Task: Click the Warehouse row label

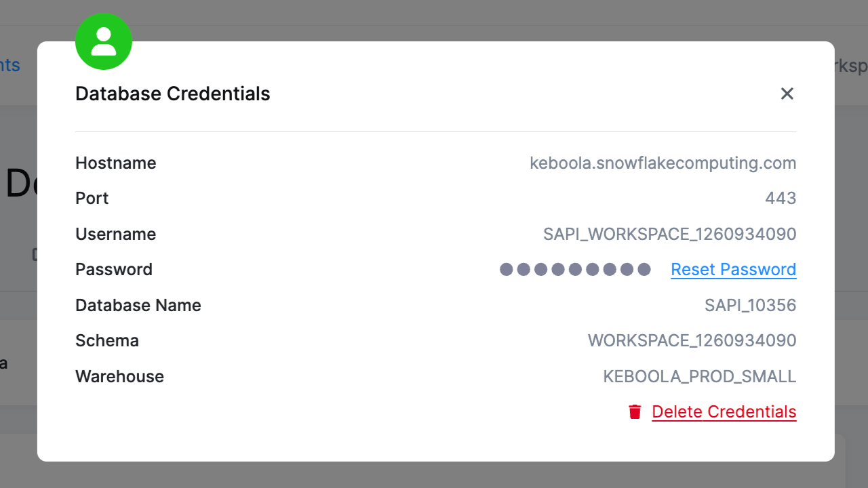Action: [x=119, y=376]
